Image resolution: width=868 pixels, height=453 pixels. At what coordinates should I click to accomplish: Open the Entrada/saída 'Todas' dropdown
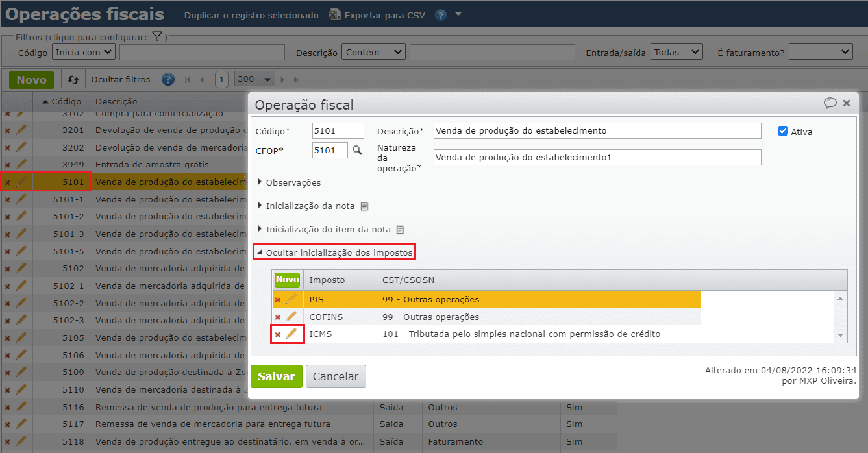pyautogui.click(x=677, y=52)
